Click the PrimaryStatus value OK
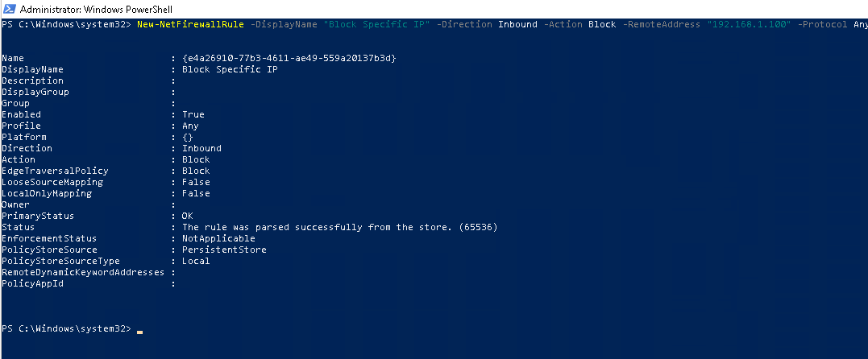 pyautogui.click(x=188, y=216)
